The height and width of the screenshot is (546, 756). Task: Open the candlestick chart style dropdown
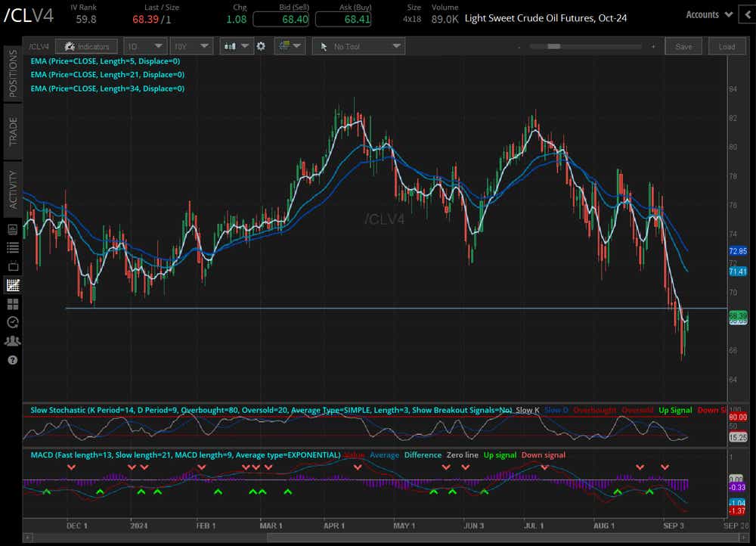[x=237, y=46]
